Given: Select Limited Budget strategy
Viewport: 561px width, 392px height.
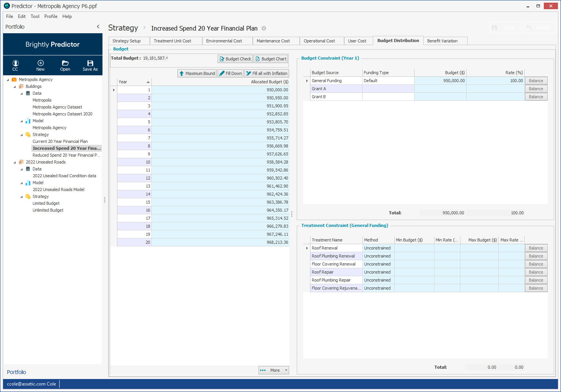Looking at the screenshot, I should tap(46, 203).
